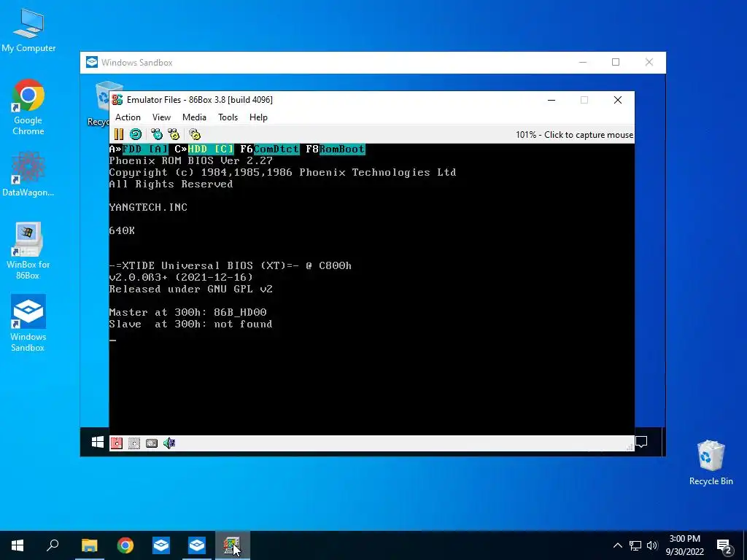747x560 pixels.
Task: Click the red floppy disk status icon
Action: coord(116,443)
